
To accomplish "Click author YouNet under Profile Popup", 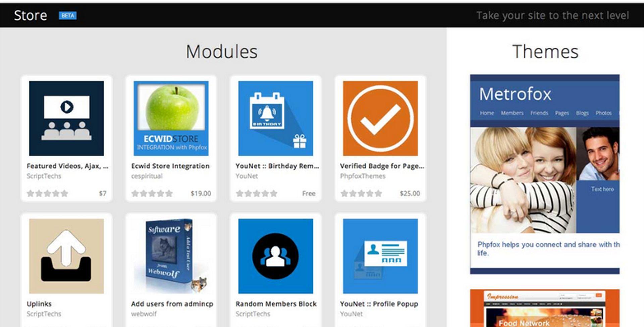I will click(x=352, y=314).
